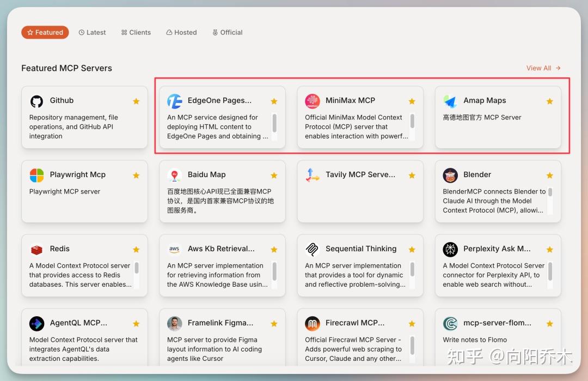Click the MiniMax MCP pink logo
This screenshot has width=588, height=381.
(x=313, y=101)
